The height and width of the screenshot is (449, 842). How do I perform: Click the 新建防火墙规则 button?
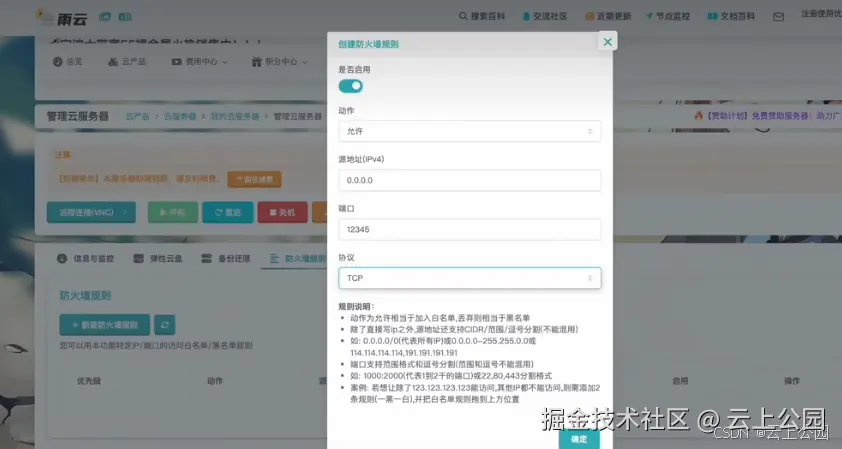[x=105, y=325]
